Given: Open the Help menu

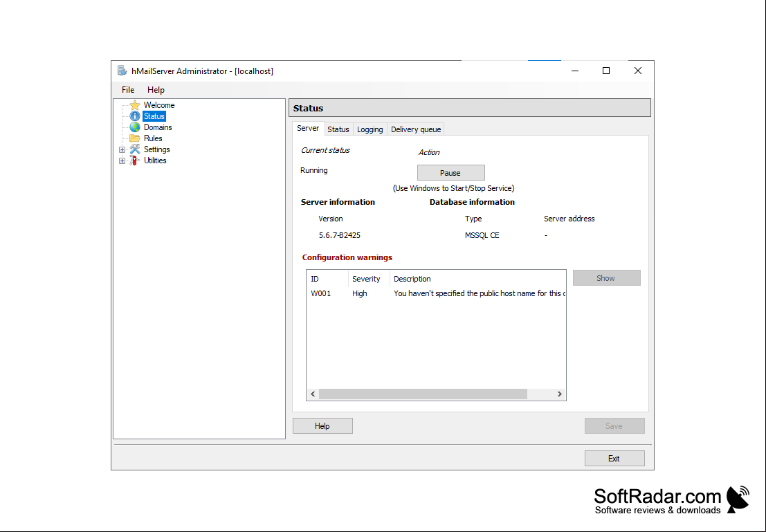Looking at the screenshot, I should click(156, 90).
